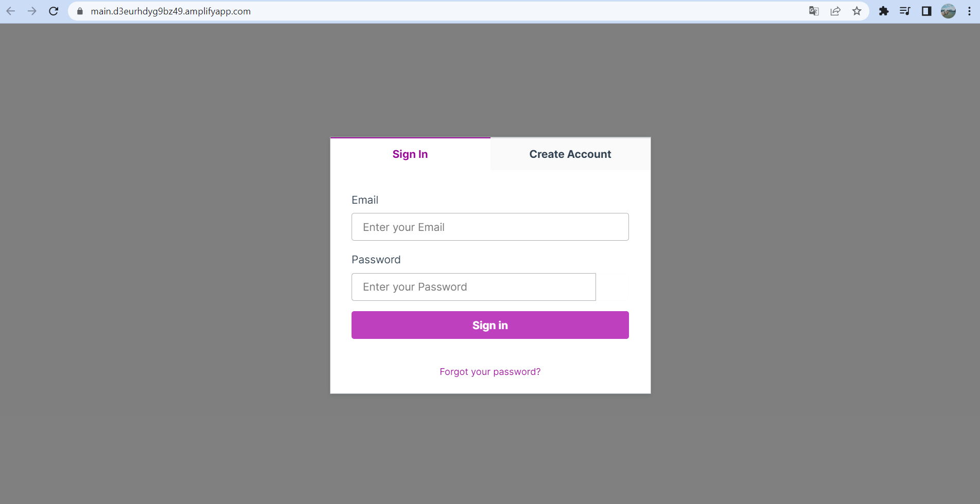This screenshot has width=980, height=504.
Task: Open the media controls icon
Action: coord(905,11)
